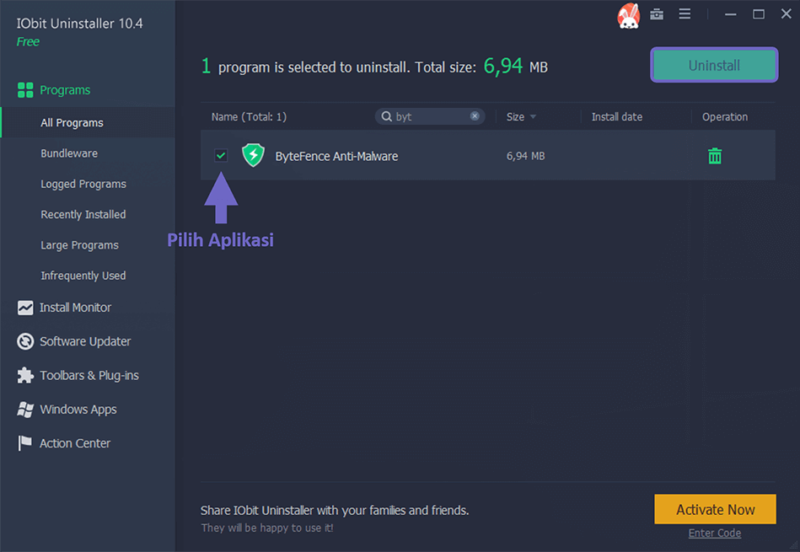Select Logged Programs in the sidebar

[83, 184]
